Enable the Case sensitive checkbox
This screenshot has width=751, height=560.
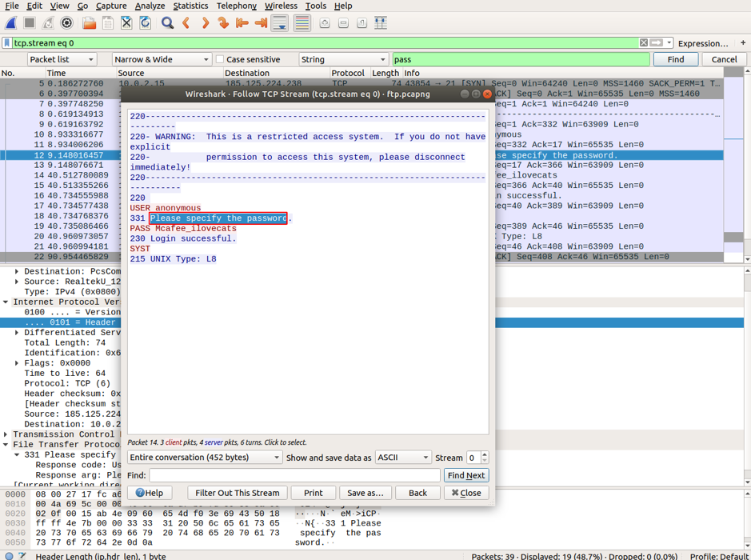(220, 59)
